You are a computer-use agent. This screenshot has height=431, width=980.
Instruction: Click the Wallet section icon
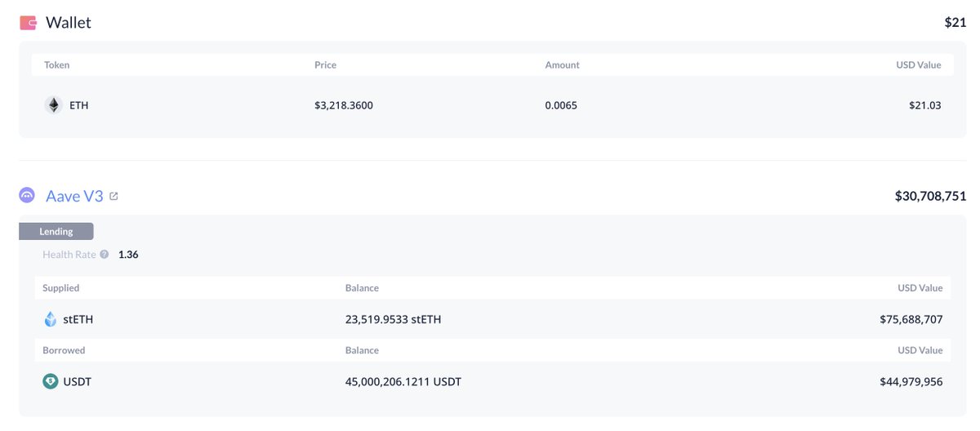tap(28, 23)
